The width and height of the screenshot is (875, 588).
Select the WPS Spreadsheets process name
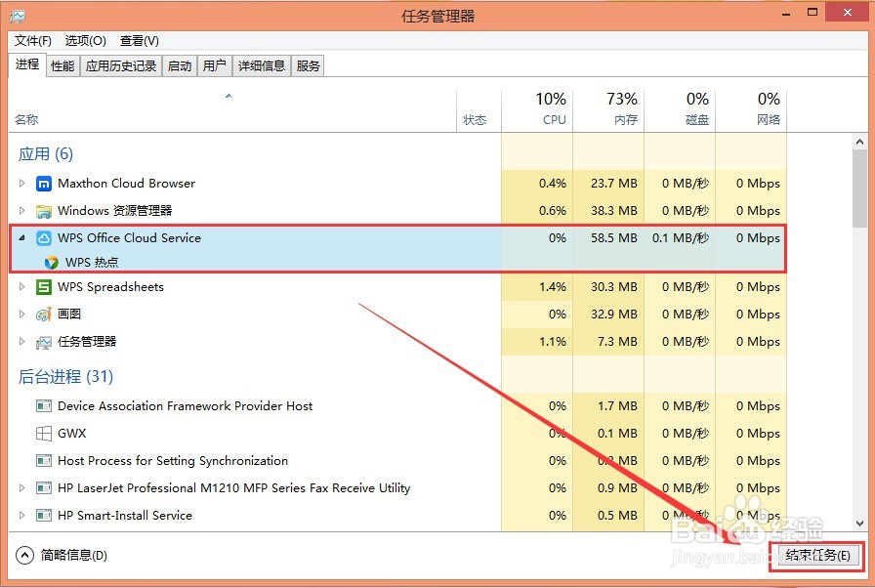click(x=110, y=287)
